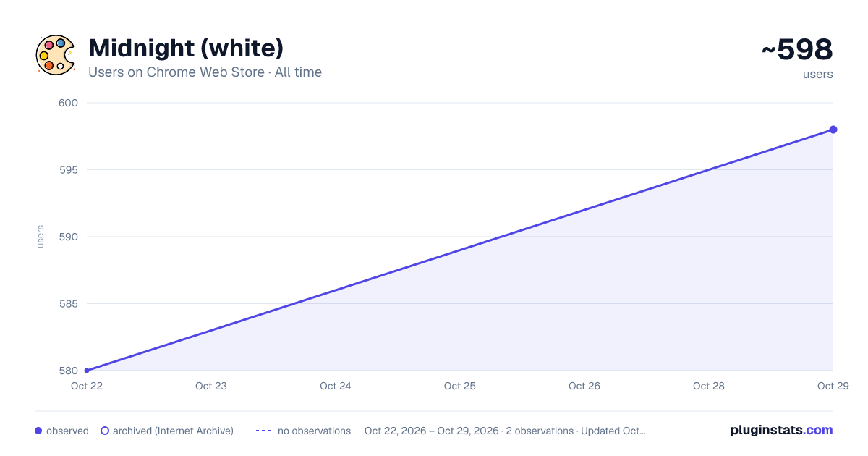Click the 595 y-axis label
Screen dimensions: 868x456
[68, 170]
